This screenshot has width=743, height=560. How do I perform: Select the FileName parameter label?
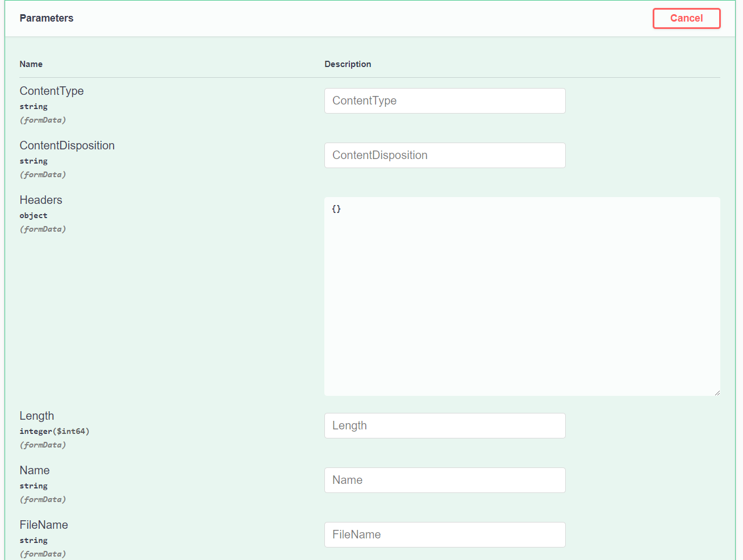click(x=44, y=525)
